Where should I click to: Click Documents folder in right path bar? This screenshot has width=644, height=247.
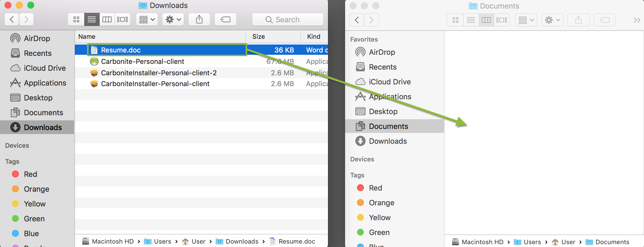pos(607,242)
